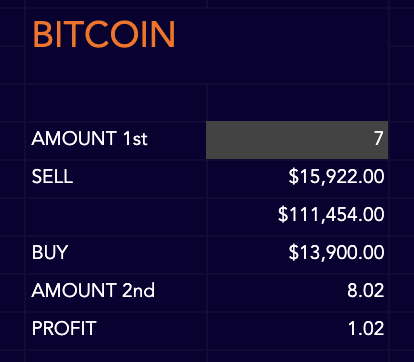Click the PROFIT label cell

[116, 331]
